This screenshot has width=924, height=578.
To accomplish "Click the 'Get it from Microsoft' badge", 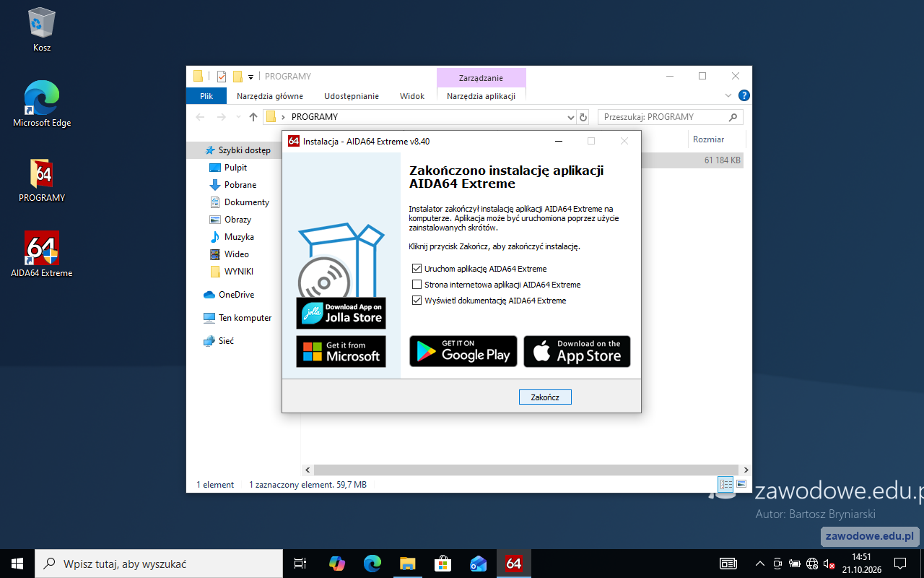I will (341, 352).
